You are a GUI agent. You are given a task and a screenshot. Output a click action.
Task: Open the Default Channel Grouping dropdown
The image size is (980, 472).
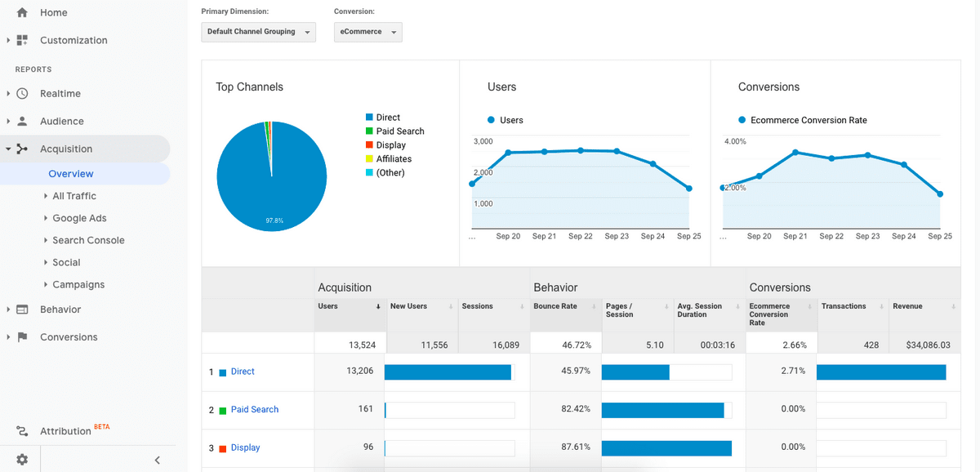point(258,32)
